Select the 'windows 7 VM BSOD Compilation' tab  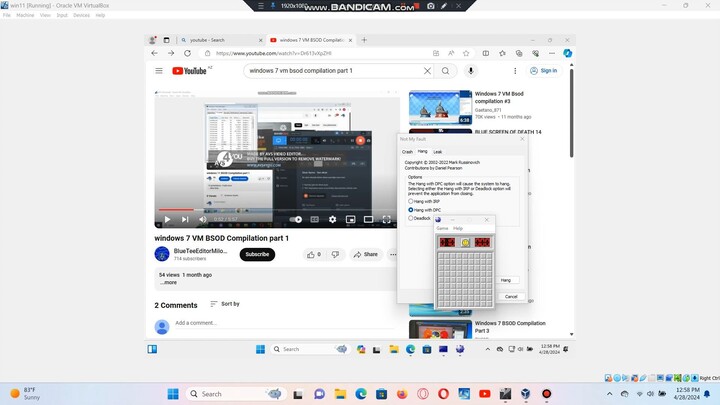tap(311, 40)
